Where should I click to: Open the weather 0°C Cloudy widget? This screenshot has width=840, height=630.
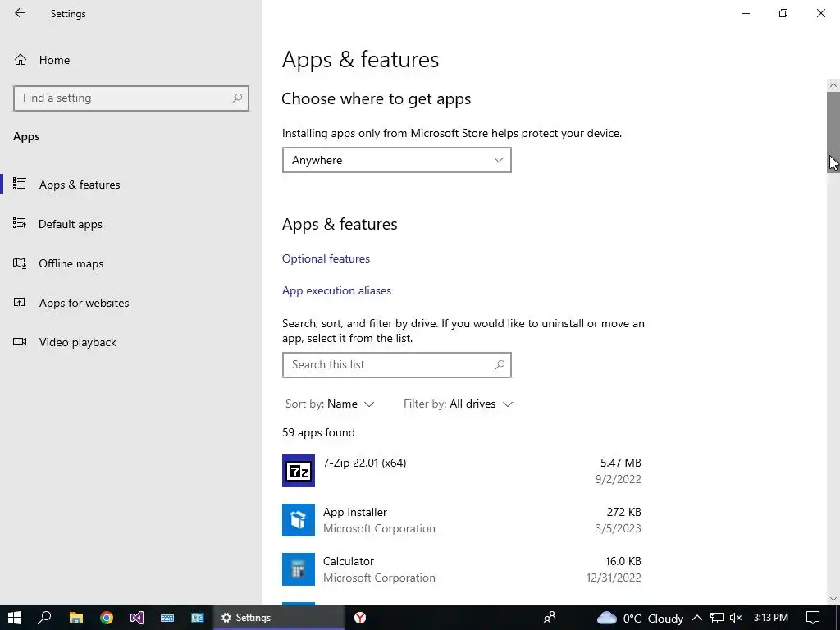pos(640,619)
